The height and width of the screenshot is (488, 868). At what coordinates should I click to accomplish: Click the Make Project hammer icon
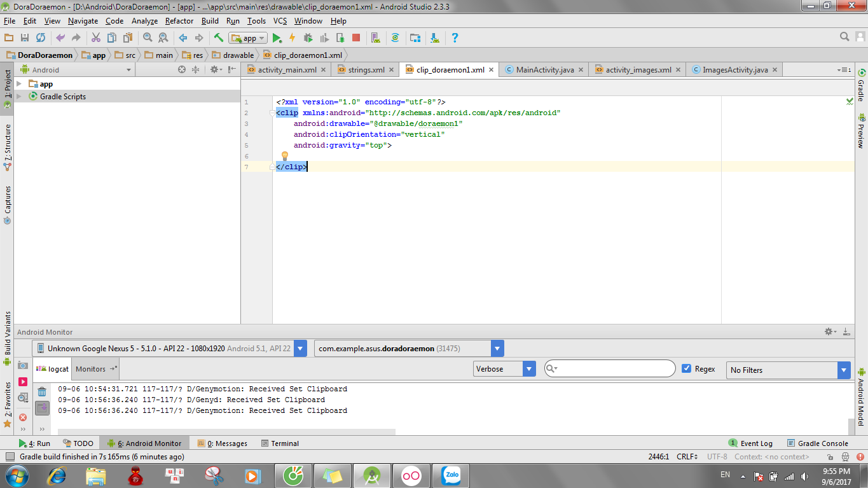coord(219,38)
